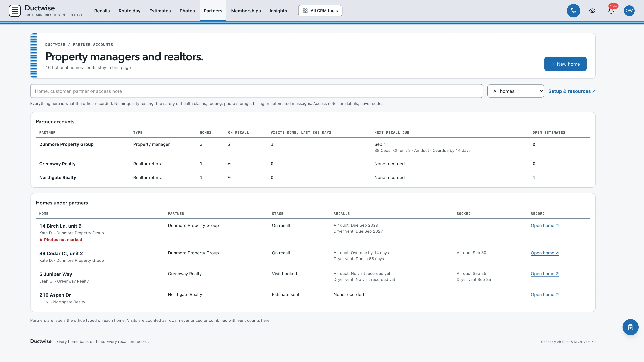Open home link for 88 Cedar Ct
The image size is (644, 362).
pos(545,253)
